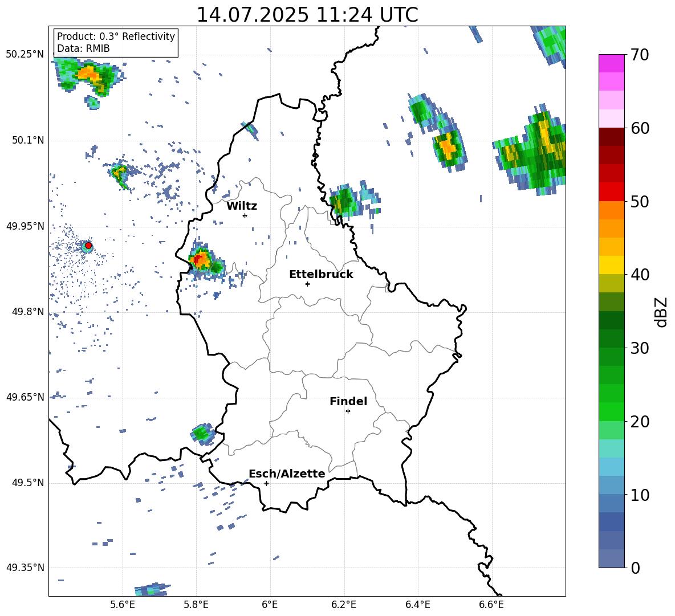This screenshot has height=616, width=675.
Task: Click the orange-centered cell near 6.5°E
Action: (x=448, y=147)
